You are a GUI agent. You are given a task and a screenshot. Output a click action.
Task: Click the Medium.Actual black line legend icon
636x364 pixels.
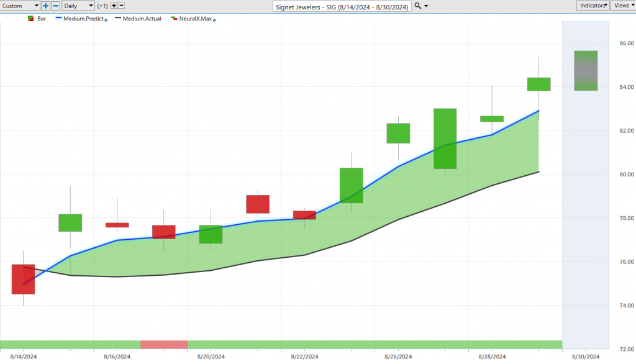point(118,18)
